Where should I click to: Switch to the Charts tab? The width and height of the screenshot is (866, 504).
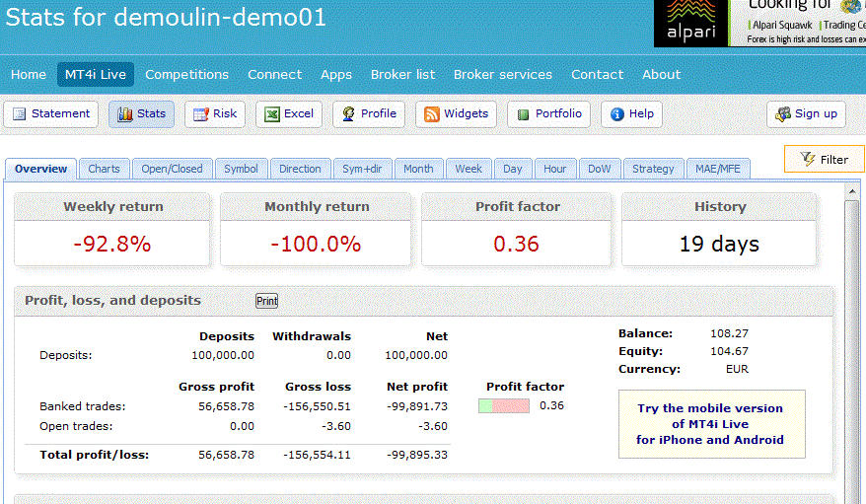(x=104, y=169)
